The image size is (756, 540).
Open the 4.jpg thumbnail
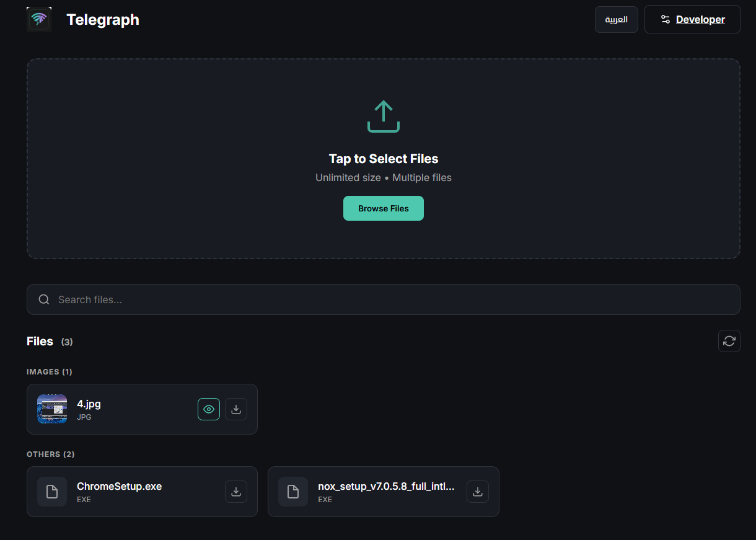click(x=52, y=409)
